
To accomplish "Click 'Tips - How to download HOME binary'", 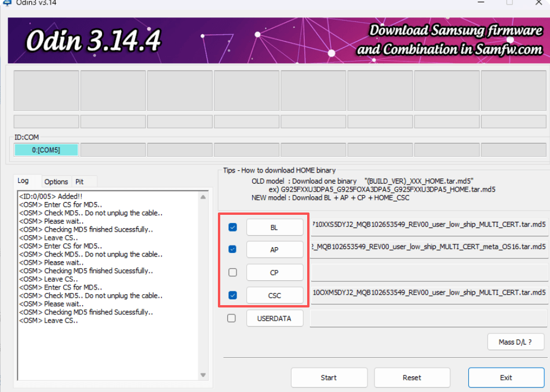I will coord(279,170).
